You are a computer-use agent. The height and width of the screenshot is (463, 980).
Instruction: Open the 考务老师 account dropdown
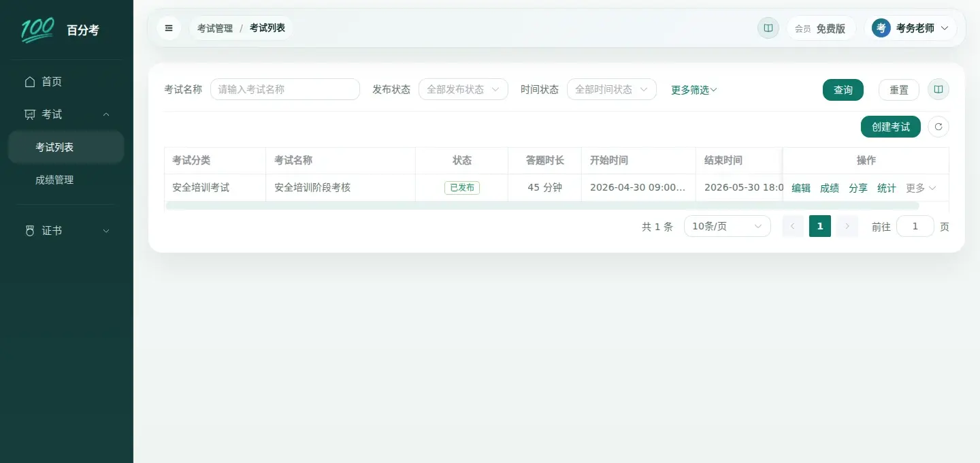pos(911,28)
